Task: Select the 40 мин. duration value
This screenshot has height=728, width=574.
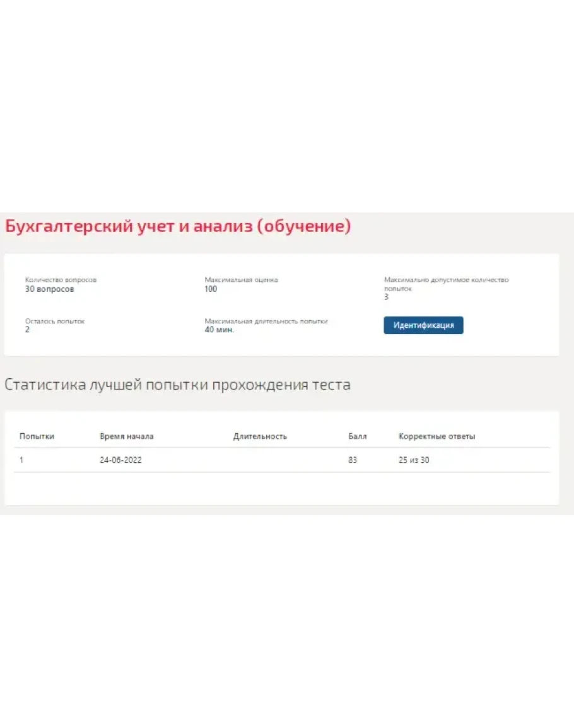Action: [219, 330]
